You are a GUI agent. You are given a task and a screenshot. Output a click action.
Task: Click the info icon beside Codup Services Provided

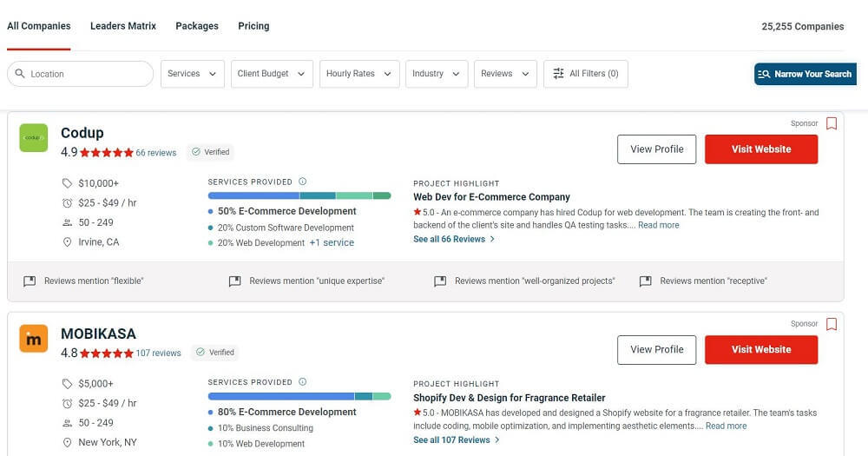(x=303, y=182)
